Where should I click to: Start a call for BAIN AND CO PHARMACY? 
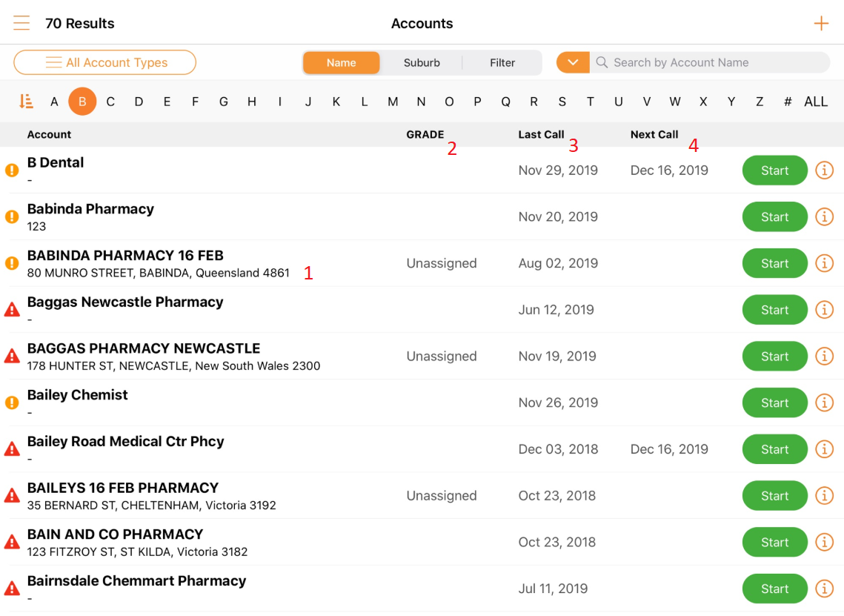pyautogui.click(x=774, y=542)
